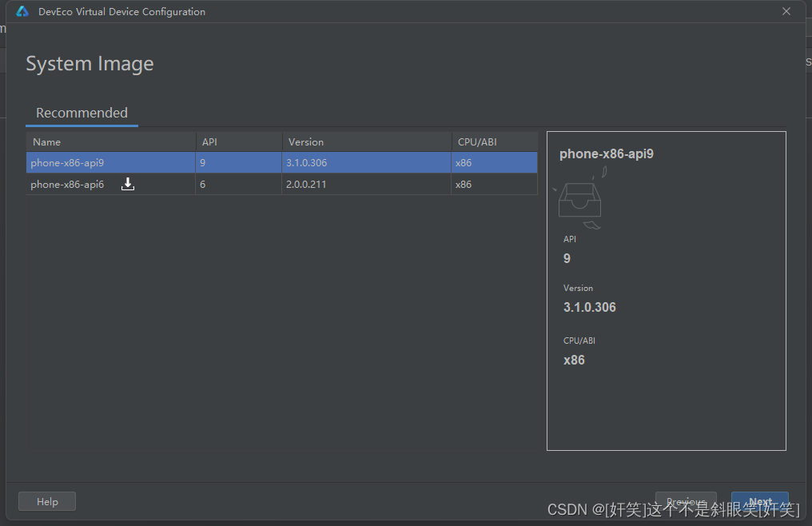Select the phone-x86-api6 row name

click(x=67, y=185)
